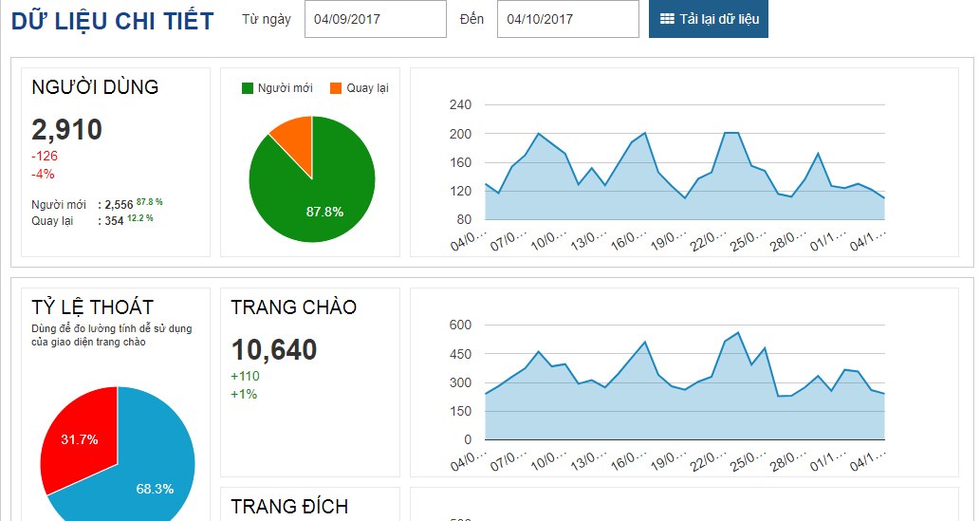Viewport: 980px width, 521px height.
Task: Click the green legend color square
Action: pyautogui.click(x=248, y=88)
